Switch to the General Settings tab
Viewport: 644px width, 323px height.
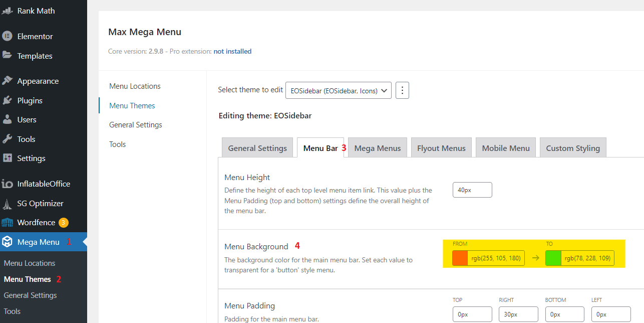click(x=257, y=147)
